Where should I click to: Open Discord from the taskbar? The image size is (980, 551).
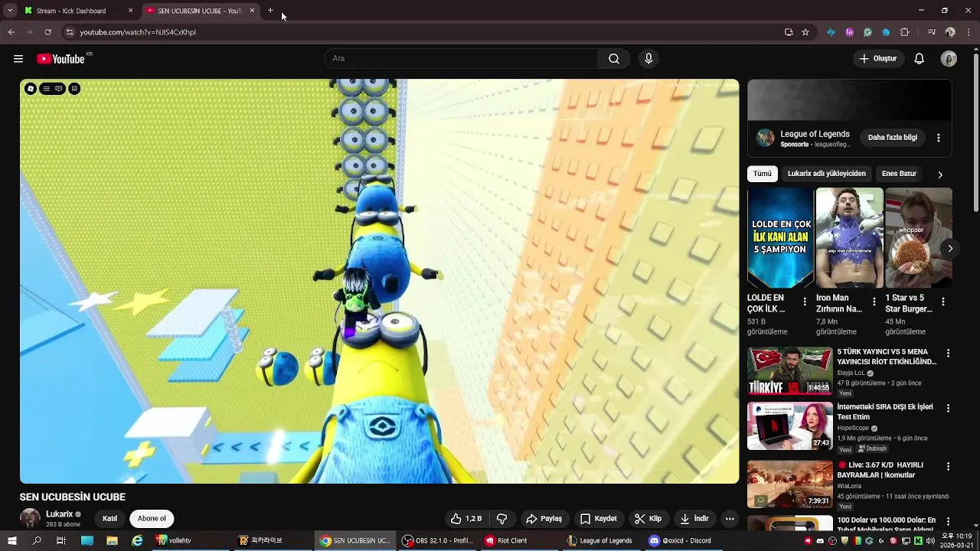(680, 540)
